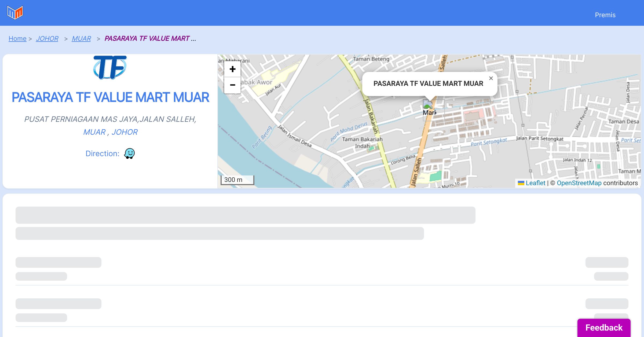Click the site logo in header
The height and width of the screenshot is (337, 644).
(15, 13)
